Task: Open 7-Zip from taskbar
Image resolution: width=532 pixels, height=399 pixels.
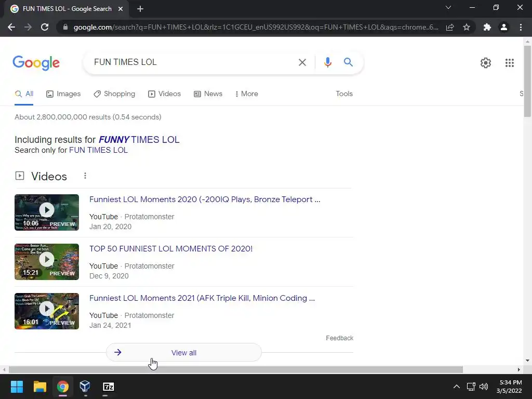Action: tap(108, 387)
